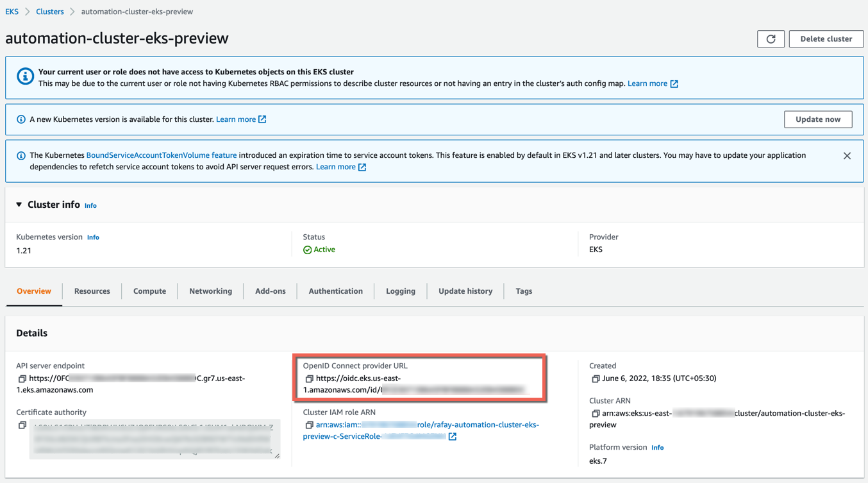Select the Overview tab
Image resolution: width=868 pixels, height=483 pixels.
[x=34, y=291]
